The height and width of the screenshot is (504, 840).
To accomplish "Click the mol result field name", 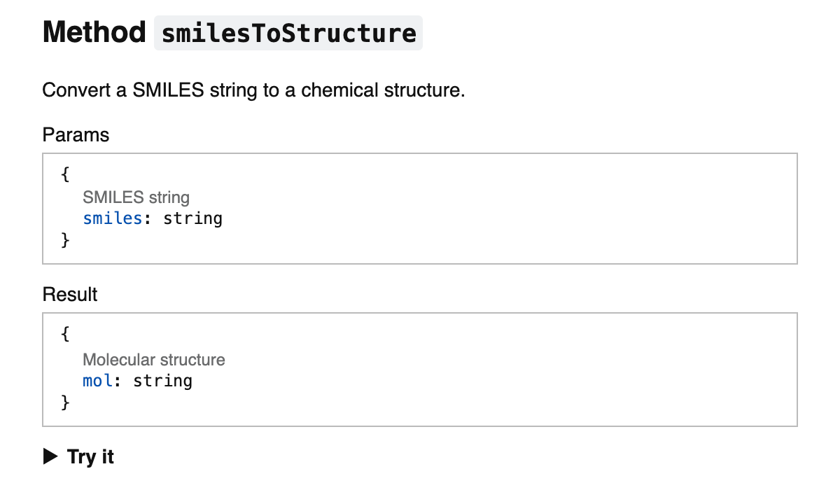I will click(x=97, y=381).
